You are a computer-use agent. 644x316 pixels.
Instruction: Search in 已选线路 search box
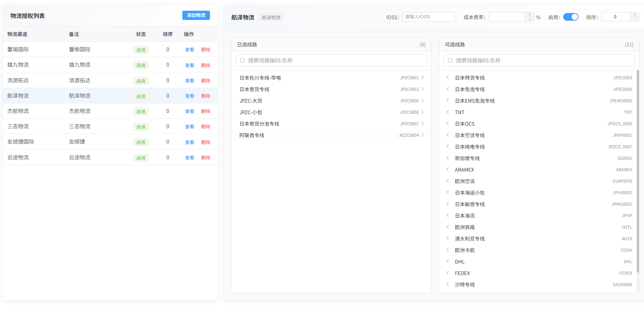[x=331, y=61]
